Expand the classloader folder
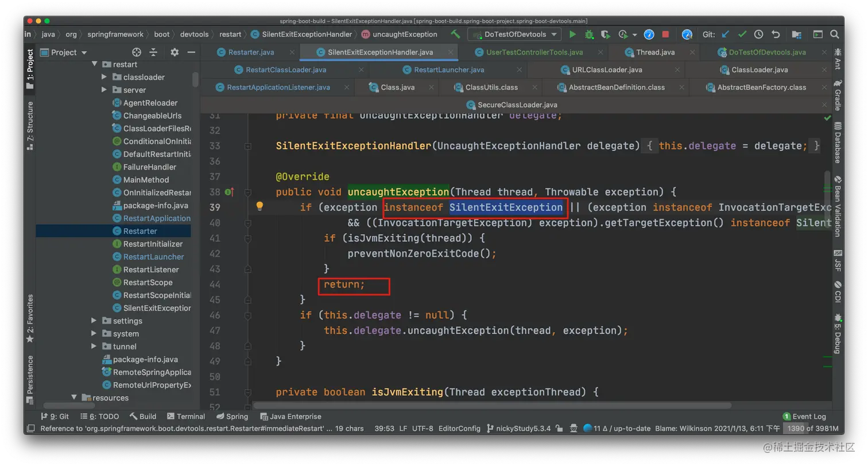This screenshot has height=466, width=868. click(104, 77)
